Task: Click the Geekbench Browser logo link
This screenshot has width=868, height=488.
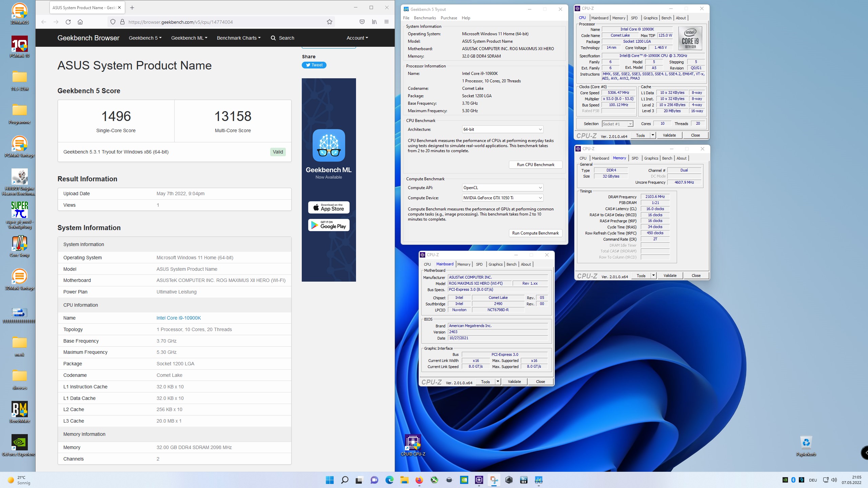Action: click(x=88, y=38)
